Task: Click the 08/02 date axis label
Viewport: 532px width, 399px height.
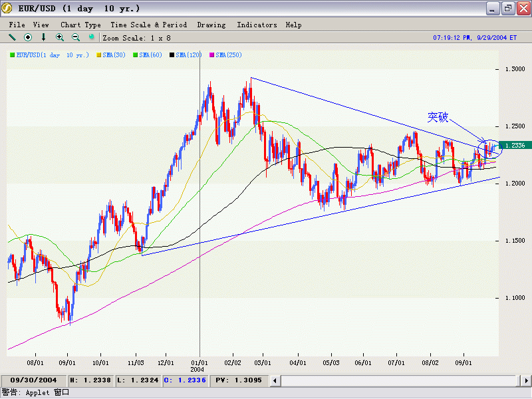Action: 430,362
